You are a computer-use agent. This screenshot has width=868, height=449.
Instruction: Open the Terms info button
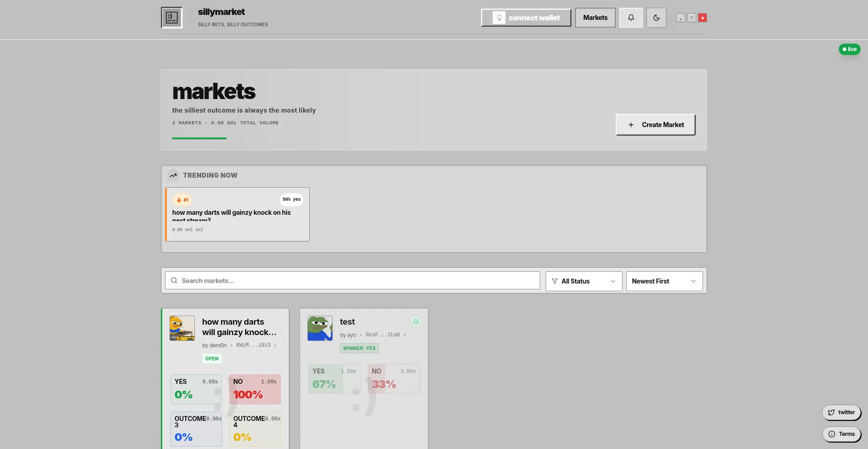[x=841, y=434]
